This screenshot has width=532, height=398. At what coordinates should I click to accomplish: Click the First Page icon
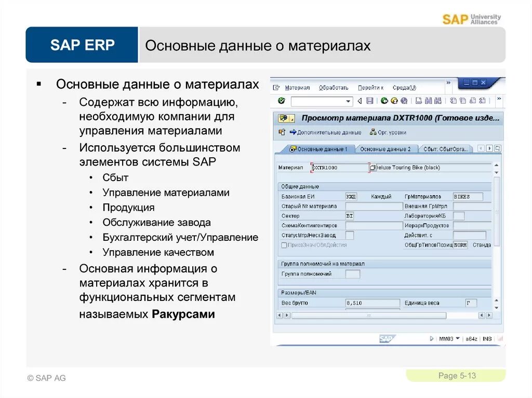coord(453,101)
